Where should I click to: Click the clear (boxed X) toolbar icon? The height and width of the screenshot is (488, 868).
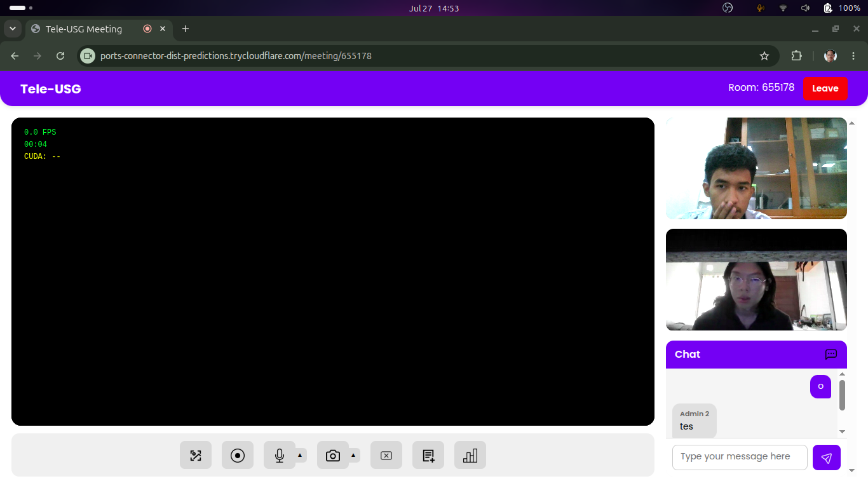(x=386, y=455)
